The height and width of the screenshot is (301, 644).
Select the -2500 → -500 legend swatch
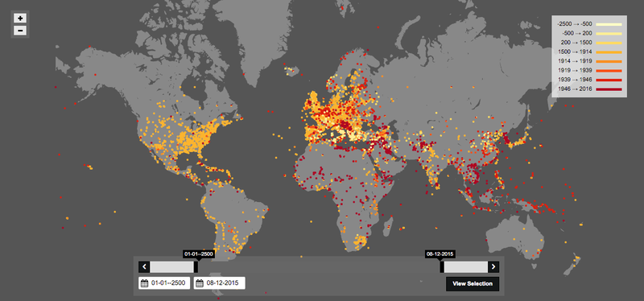(x=609, y=25)
